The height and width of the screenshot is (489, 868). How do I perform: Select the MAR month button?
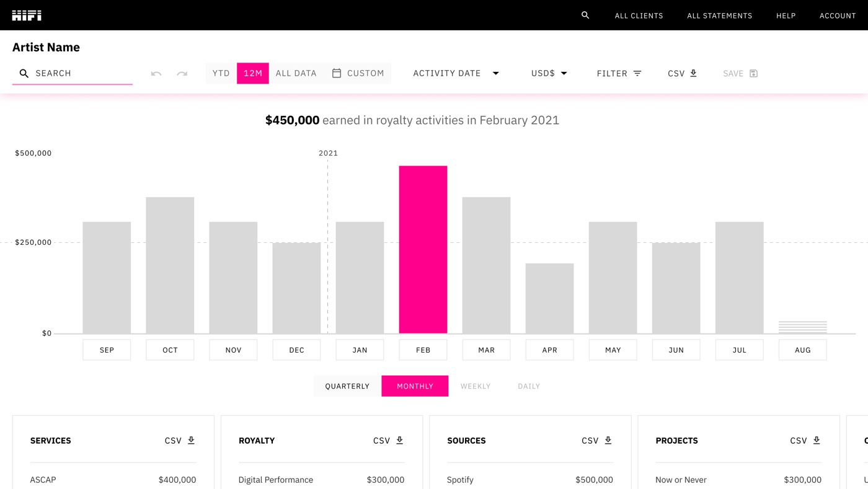tap(486, 350)
